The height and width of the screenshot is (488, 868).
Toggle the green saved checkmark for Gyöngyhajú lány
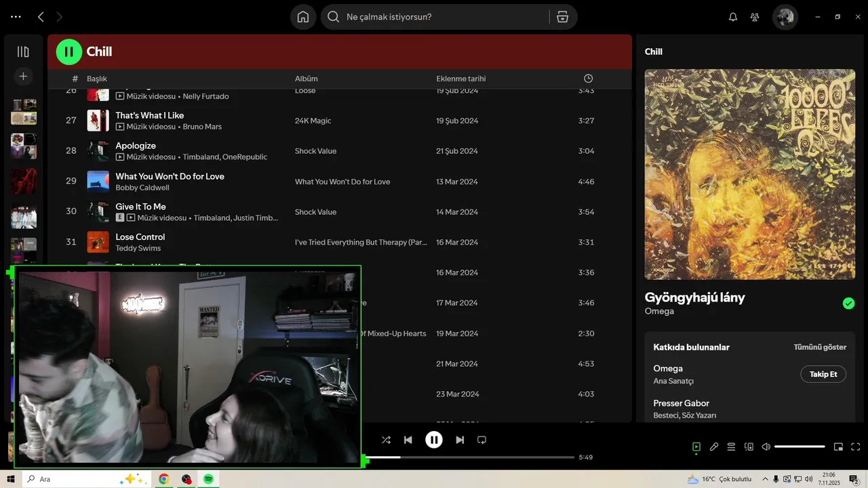point(848,303)
